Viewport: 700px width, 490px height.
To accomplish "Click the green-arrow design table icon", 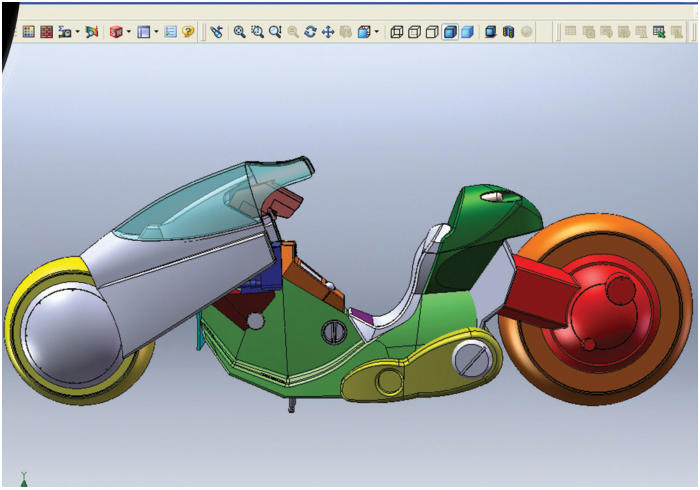I will (659, 32).
